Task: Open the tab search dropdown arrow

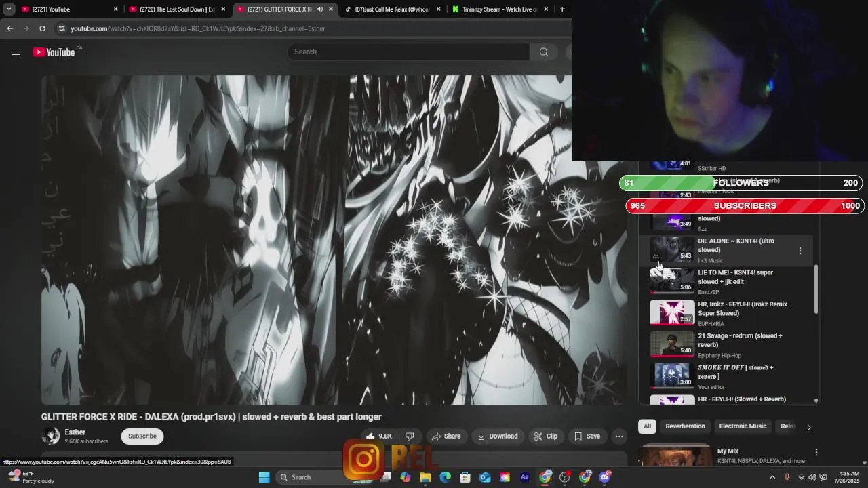Action: pyautogui.click(x=9, y=9)
